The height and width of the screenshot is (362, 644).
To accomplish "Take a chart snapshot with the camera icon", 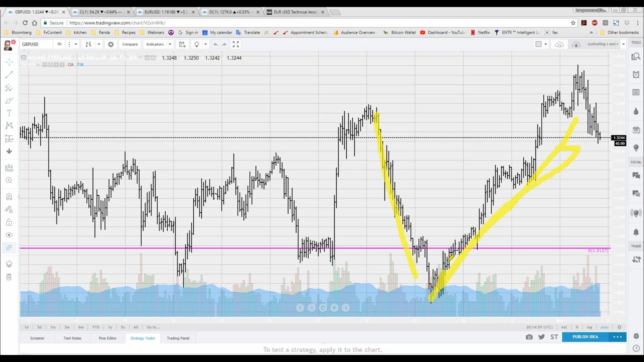I will (529, 337).
